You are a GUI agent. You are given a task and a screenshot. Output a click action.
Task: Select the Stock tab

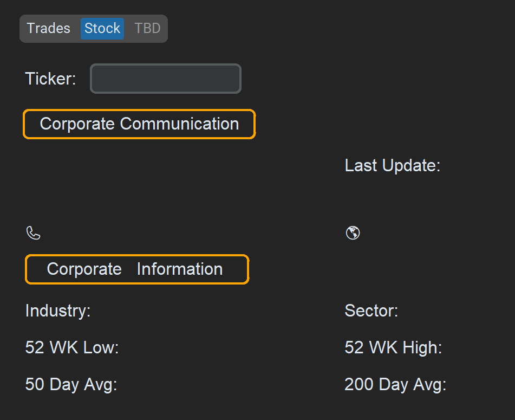coord(102,28)
